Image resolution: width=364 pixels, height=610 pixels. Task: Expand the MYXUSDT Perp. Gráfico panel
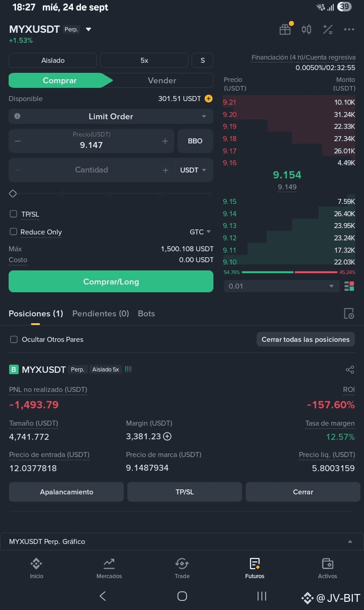[182, 542]
